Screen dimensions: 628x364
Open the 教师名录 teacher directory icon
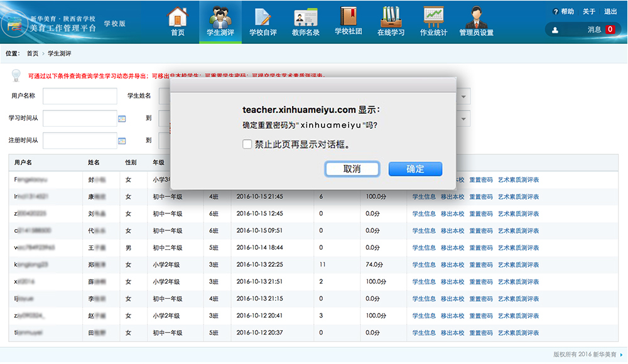306,16
